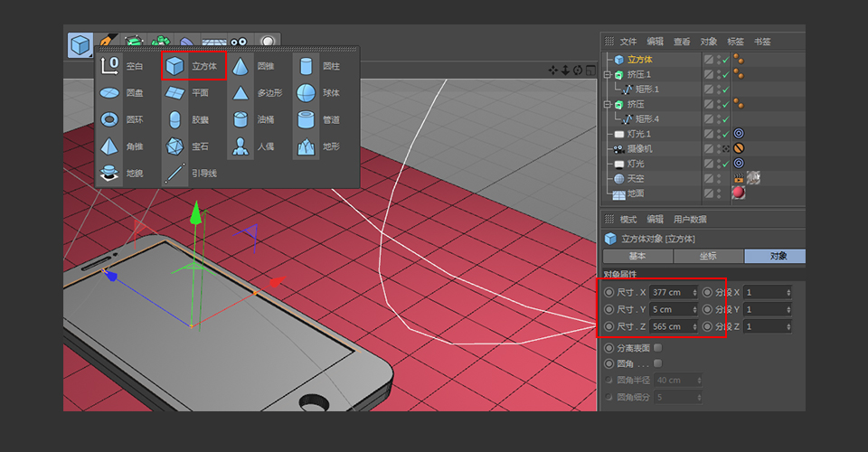This screenshot has width=868, height=452.
Task: Open the 文件 menu in object manager
Action: click(x=628, y=42)
